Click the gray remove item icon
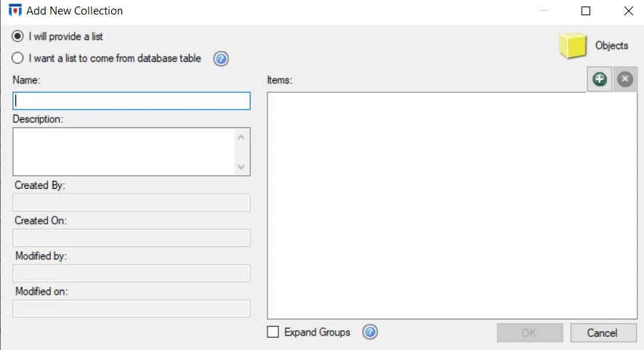This screenshot has height=350, width=644. click(x=625, y=79)
